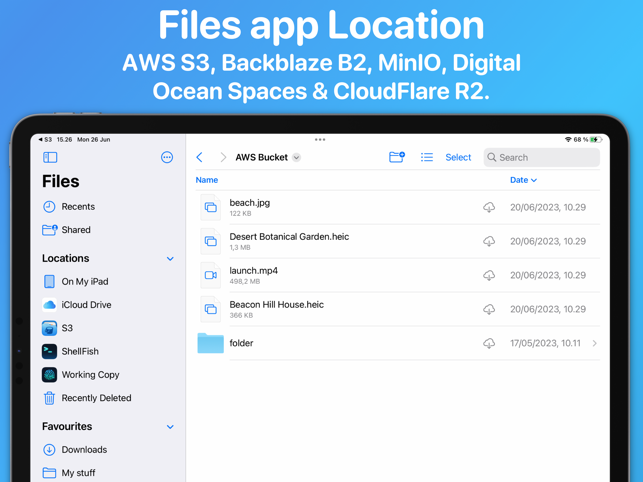Sort by the Name column header
The width and height of the screenshot is (643, 482).
click(x=207, y=180)
